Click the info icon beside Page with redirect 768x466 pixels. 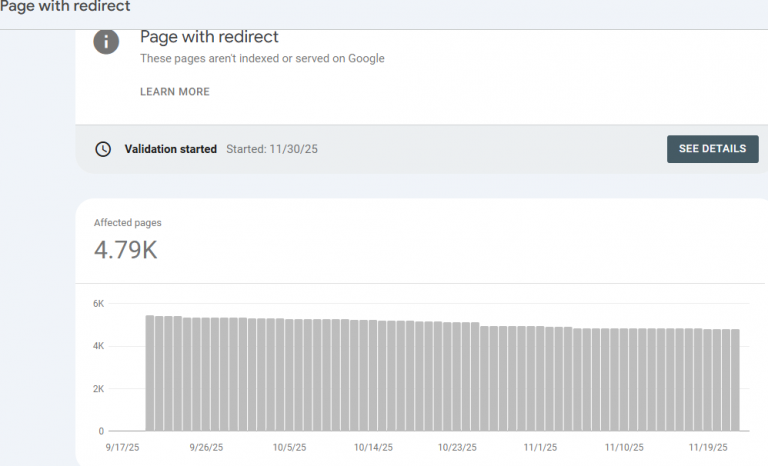pyautogui.click(x=106, y=42)
